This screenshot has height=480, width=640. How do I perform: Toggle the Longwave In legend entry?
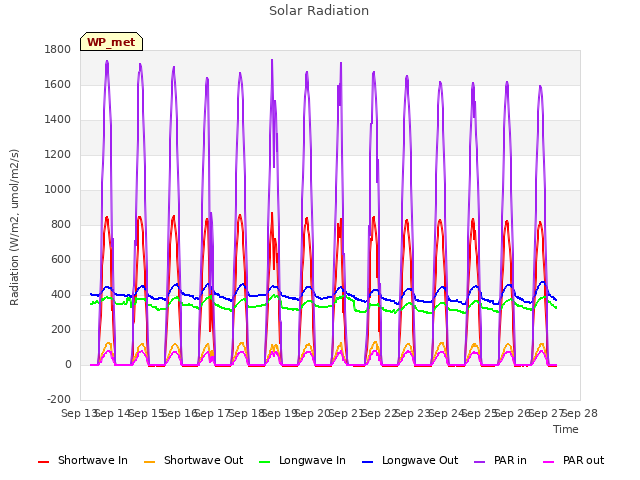pyautogui.click(x=302, y=461)
